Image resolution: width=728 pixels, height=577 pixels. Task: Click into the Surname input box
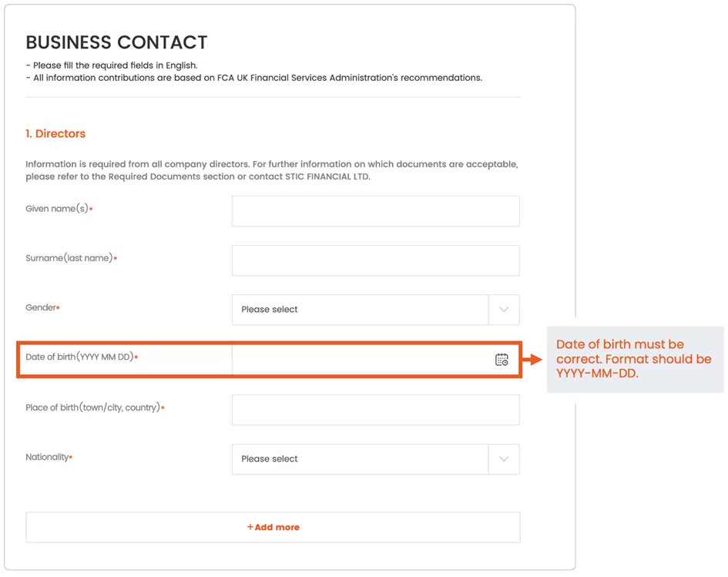pos(376,260)
